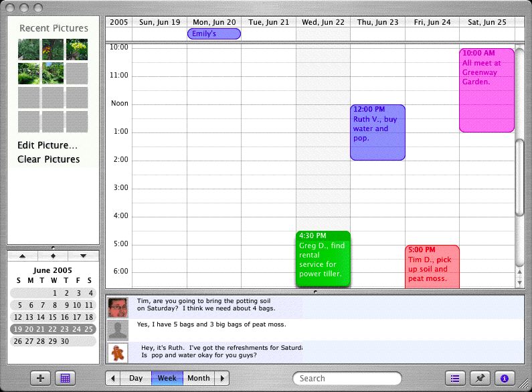Select the first thumbnail in Recent Pictures
Viewport: 532px width, 392px height.
point(29,50)
